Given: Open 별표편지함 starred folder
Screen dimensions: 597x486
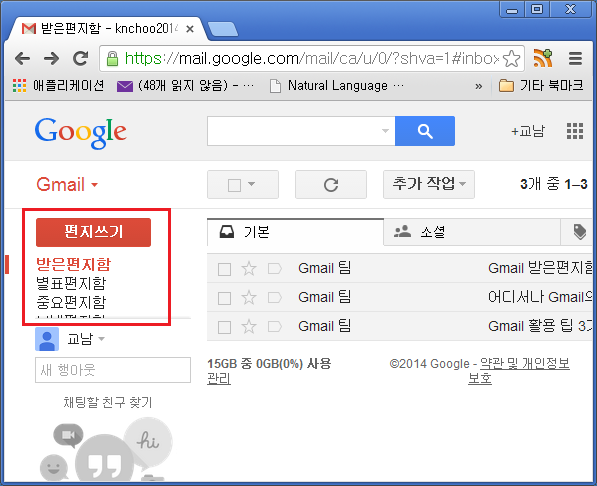Looking at the screenshot, I should click(x=71, y=283).
